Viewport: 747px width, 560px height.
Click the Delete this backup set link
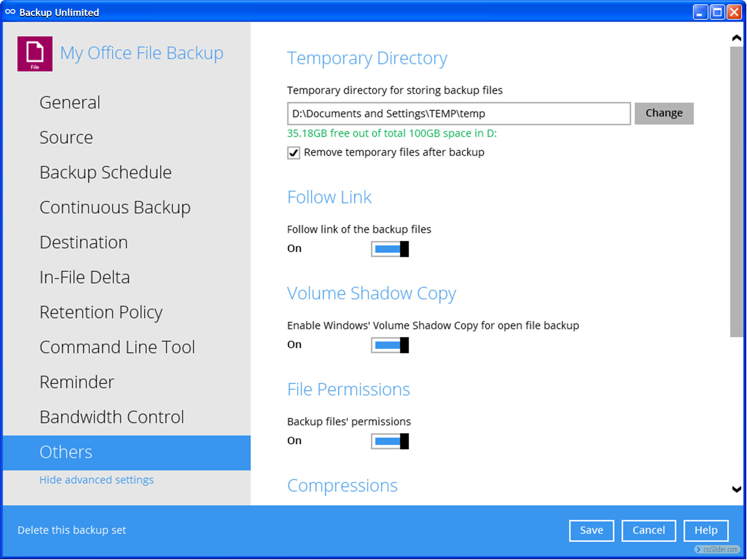coord(72,530)
